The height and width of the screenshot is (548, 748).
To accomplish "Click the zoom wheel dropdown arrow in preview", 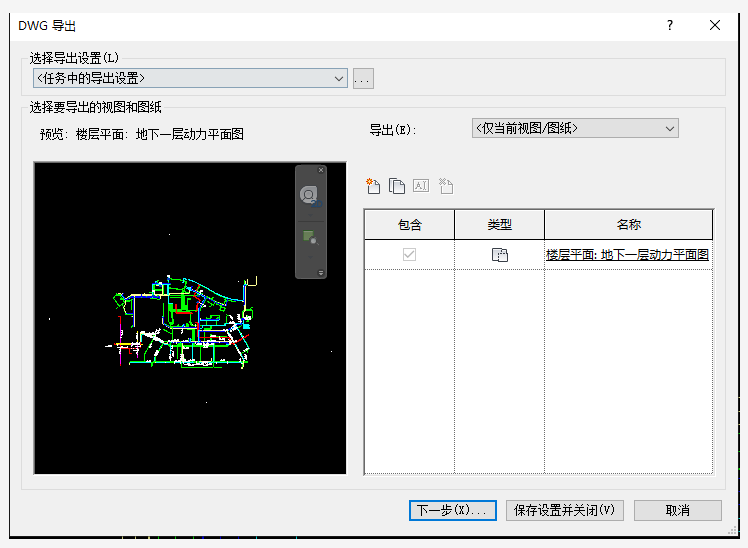I will (310, 216).
